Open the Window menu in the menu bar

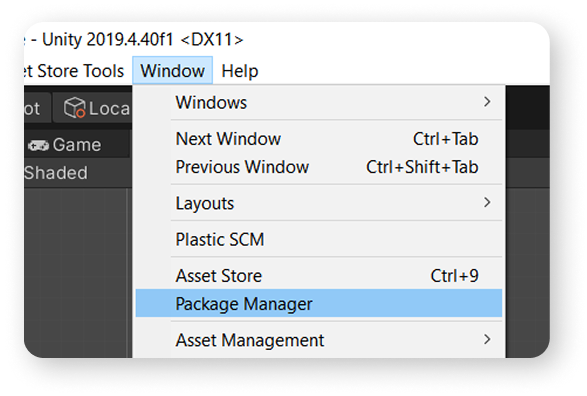(173, 70)
